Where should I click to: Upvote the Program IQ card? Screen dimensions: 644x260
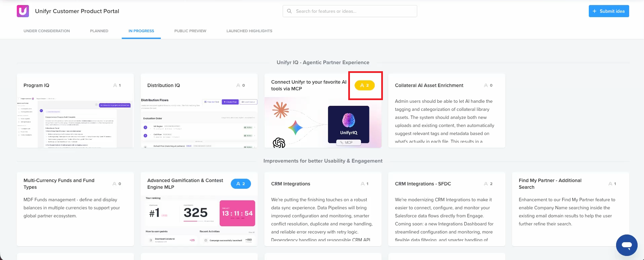point(117,85)
